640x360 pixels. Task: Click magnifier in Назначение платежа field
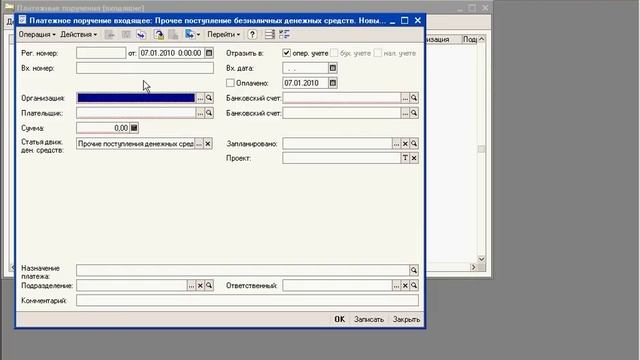click(x=414, y=270)
